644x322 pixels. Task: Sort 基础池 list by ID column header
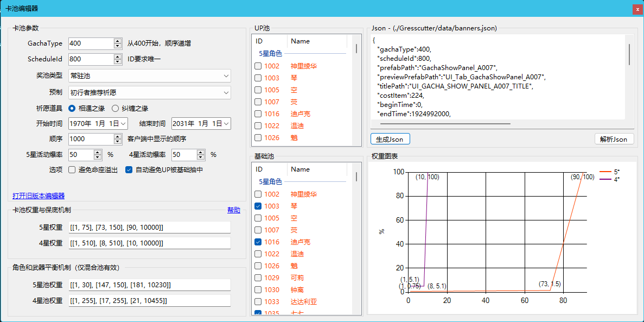(x=269, y=169)
